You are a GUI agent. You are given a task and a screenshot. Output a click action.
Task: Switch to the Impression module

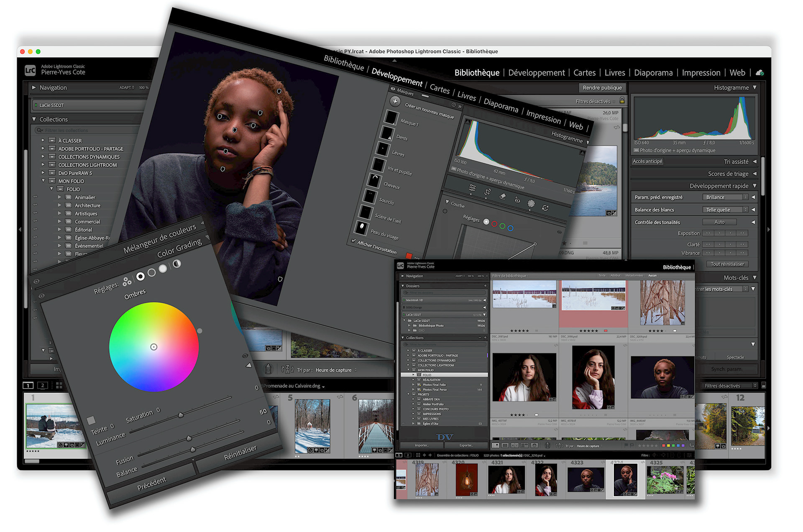[x=701, y=73]
